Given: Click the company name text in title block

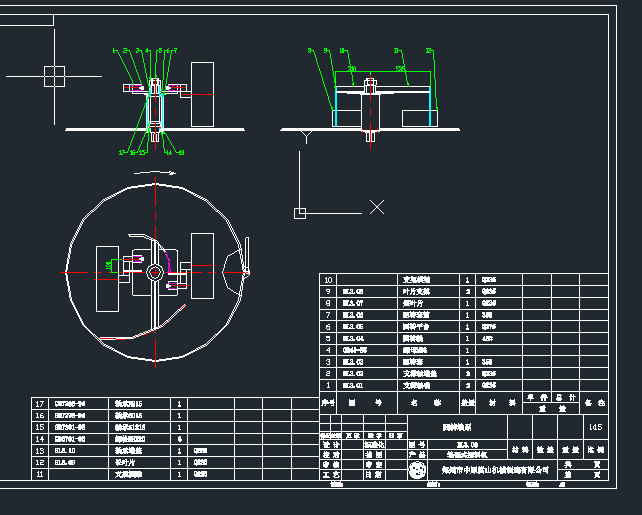Looking at the screenshot, I should tap(495, 470).
